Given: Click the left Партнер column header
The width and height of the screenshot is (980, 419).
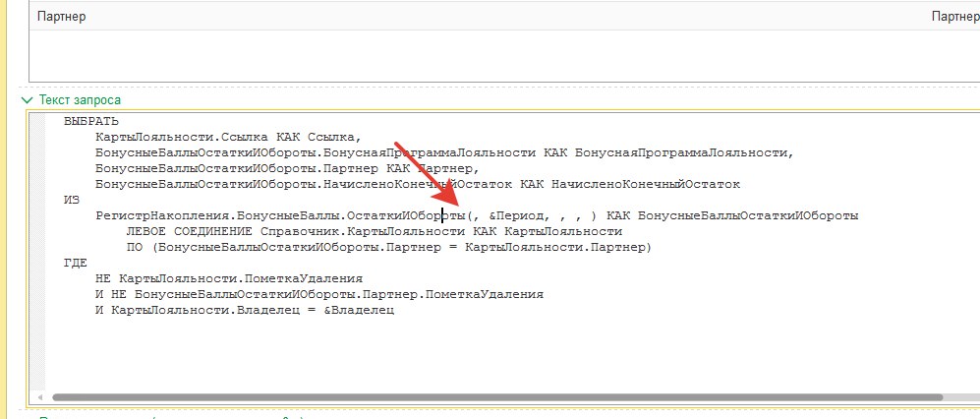Looking at the screenshot, I should (x=61, y=17).
